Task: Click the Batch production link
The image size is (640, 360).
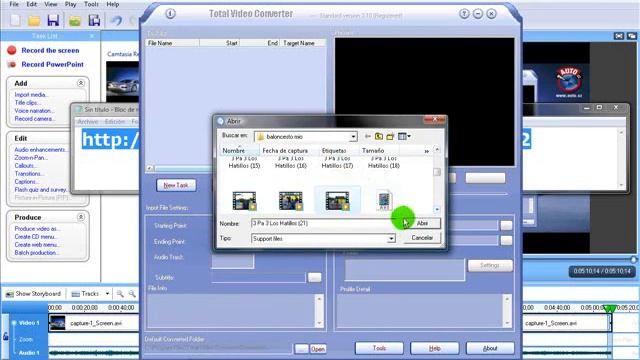Action: [x=36, y=253]
